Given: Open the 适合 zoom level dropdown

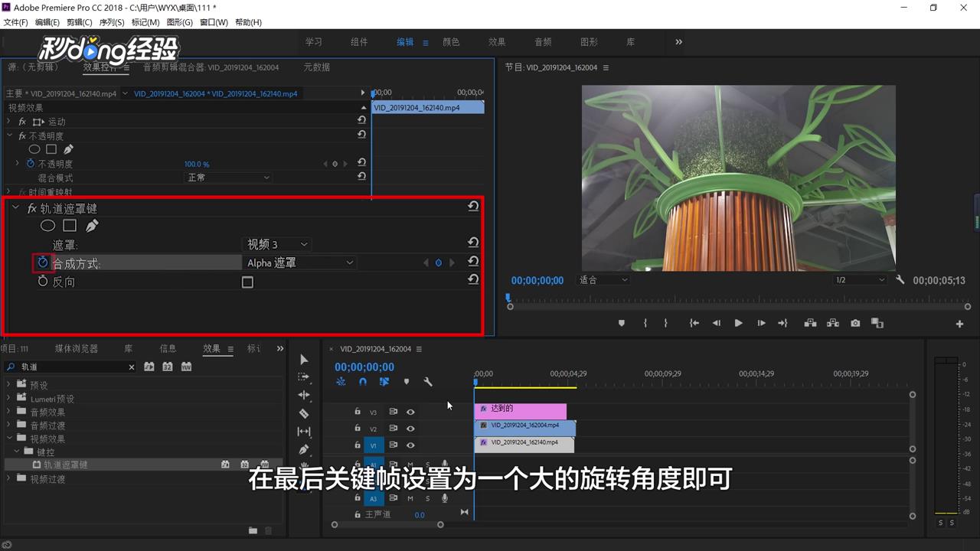Looking at the screenshot, I should [603, 280].
